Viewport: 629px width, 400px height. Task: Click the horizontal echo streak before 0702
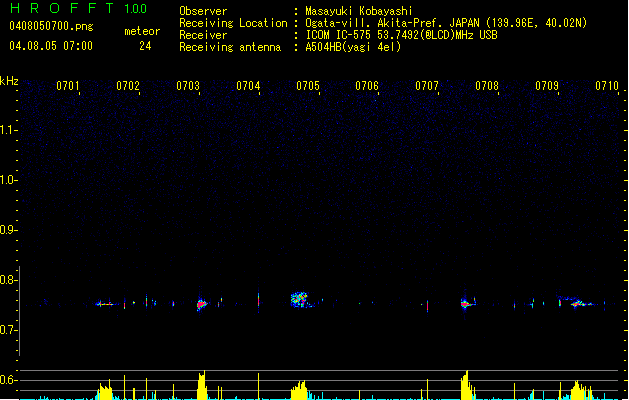pyautogui.click(x=107, y=304)
